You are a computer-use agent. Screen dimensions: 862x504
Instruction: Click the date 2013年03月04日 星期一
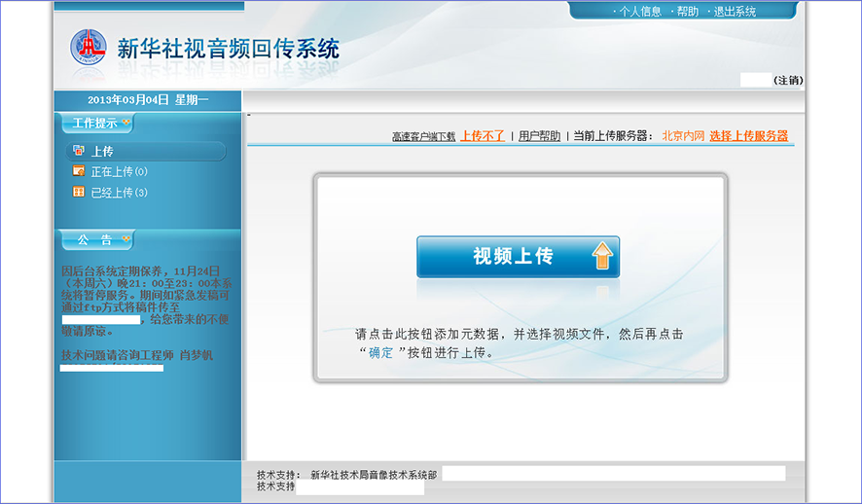click(x=148, y=100)
